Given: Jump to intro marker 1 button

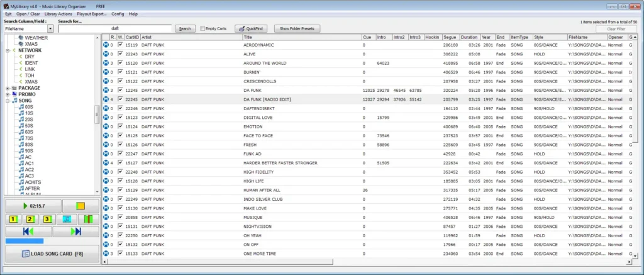Looking at the screenshot, I should (13, 219).
